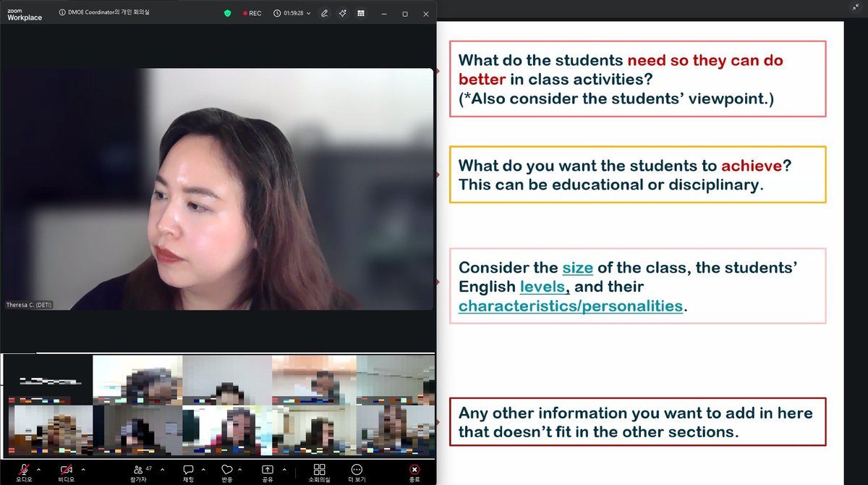868x485 pixels.
Task: Click the red REC recording indicator
Action: pyautogui.click(x=252, y=14)
